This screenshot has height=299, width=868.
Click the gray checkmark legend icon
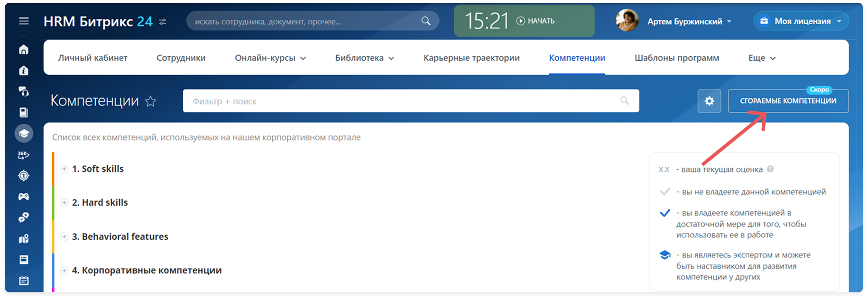click(x=665, y=191)
